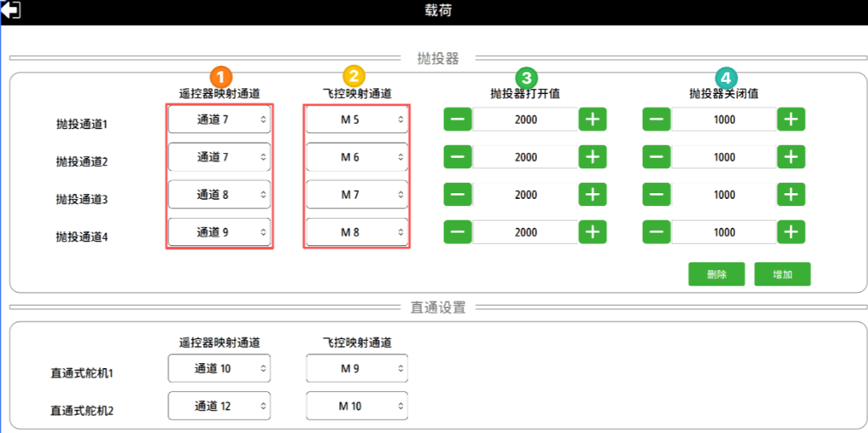The height and width of the screenshot is (433, 868).
Task: Increase 抛投通道2 close value with plus
Action: (x=791, y=157)
